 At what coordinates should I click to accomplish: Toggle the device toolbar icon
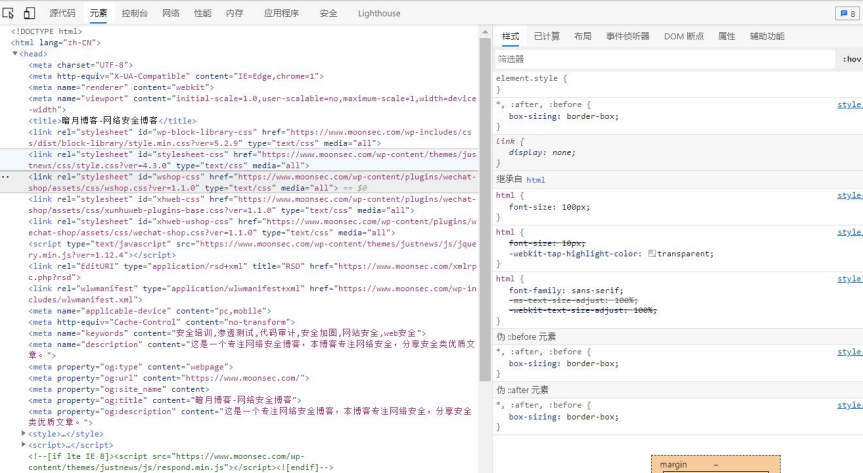pos(29,13)
